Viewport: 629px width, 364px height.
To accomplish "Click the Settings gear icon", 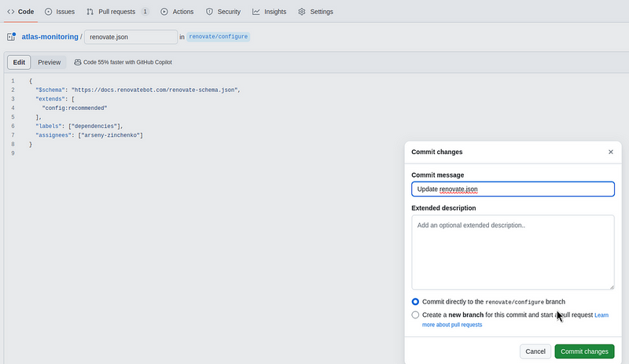I will [x=303, y=12].
